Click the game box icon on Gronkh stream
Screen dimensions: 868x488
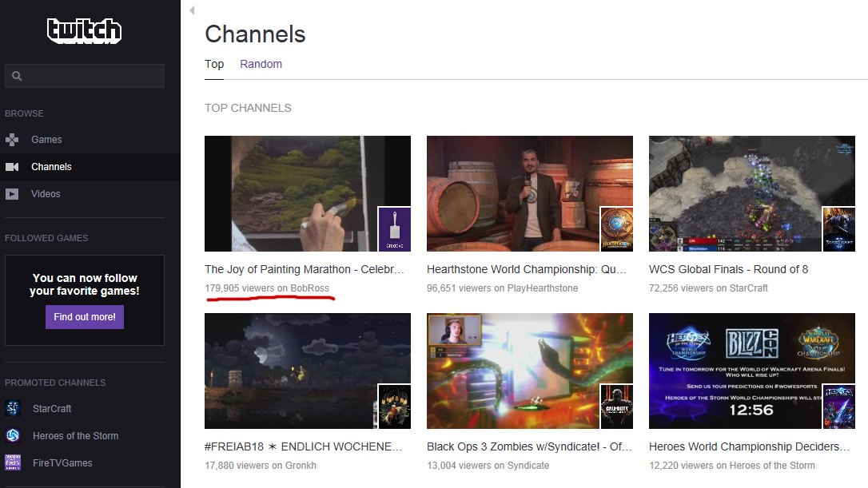(x=395, y=406)
